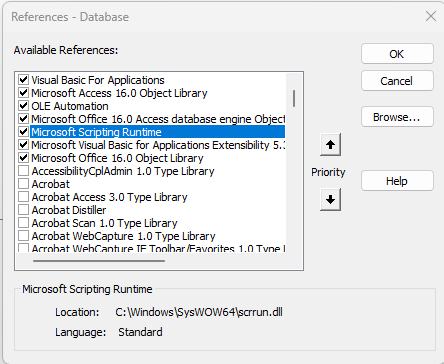
Task: Click the scrrun.dll location path text
Action: [199, 312]
